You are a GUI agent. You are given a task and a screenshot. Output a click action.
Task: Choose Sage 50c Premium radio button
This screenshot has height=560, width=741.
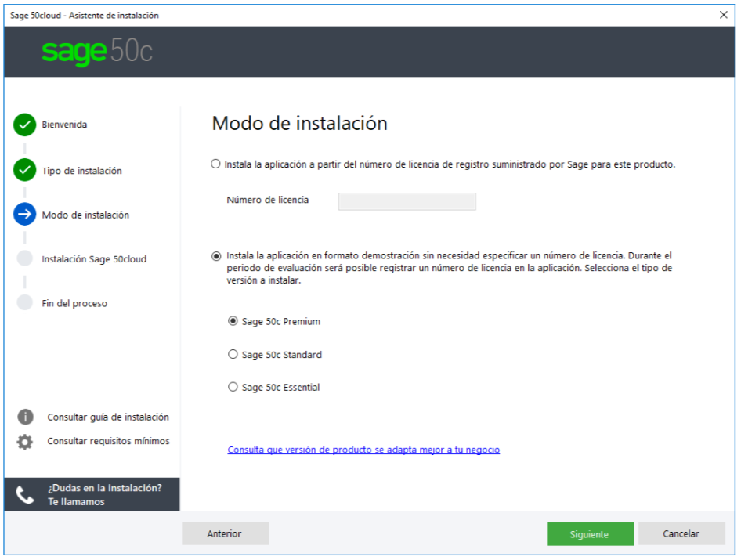[x=233, y=321]
